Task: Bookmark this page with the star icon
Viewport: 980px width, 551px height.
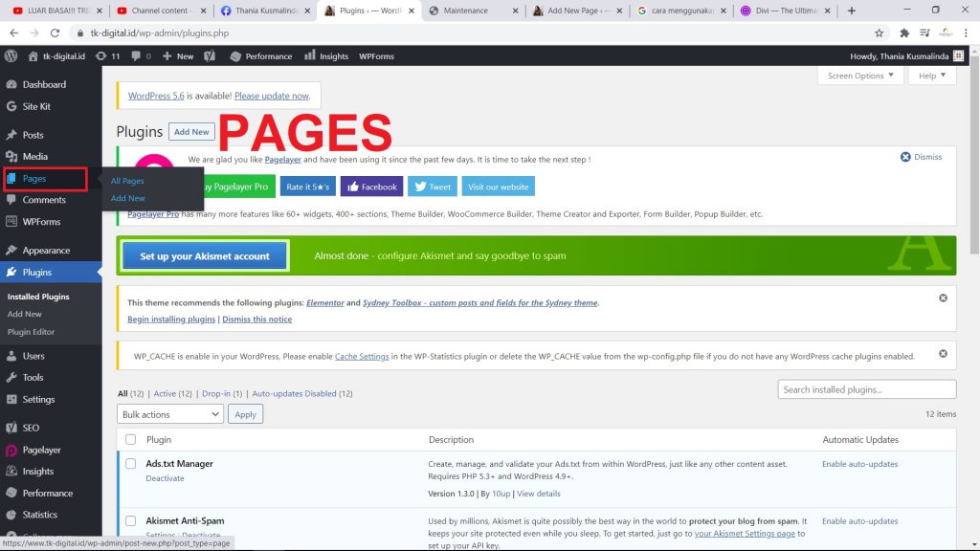Action: pos(880,33)
